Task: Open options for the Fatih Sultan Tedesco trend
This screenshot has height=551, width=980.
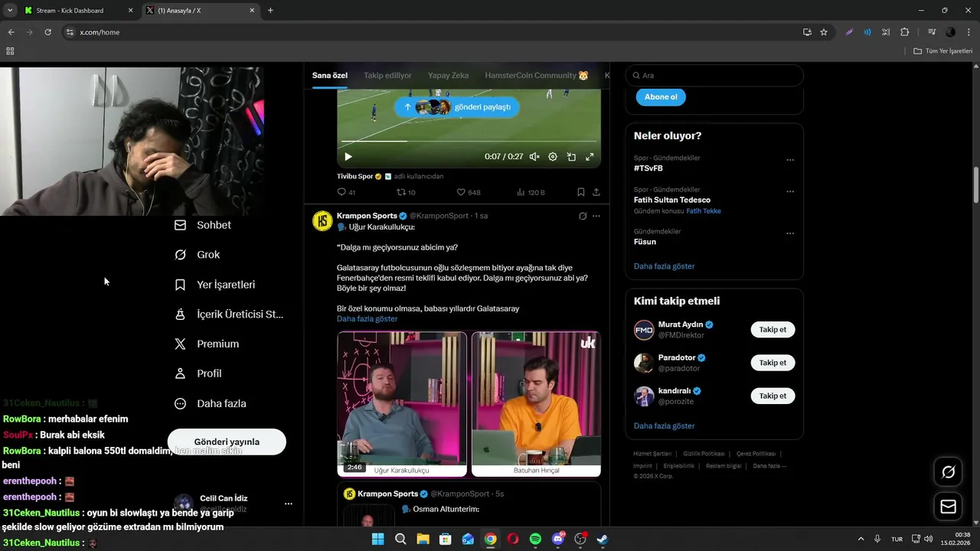Action: [790, 191]
